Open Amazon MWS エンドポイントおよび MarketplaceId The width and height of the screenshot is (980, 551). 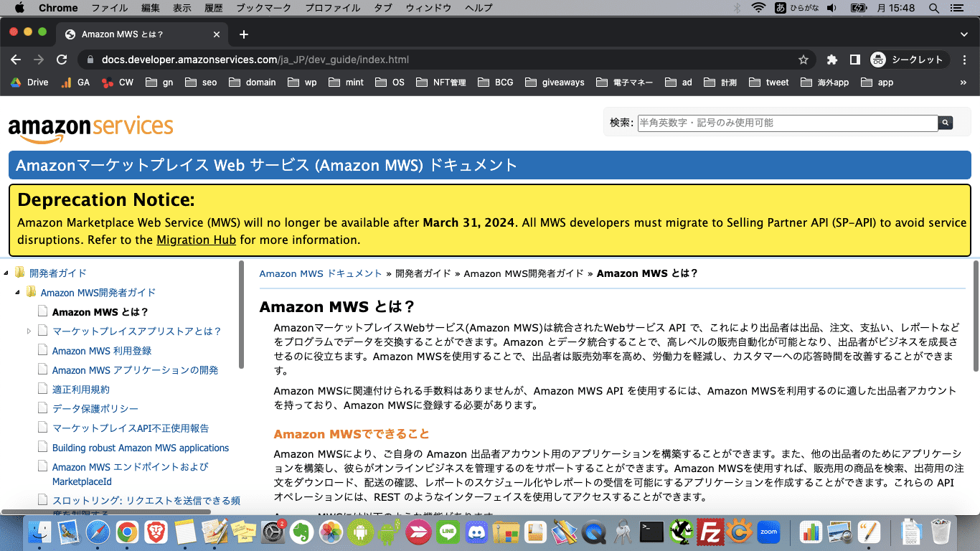130,474
